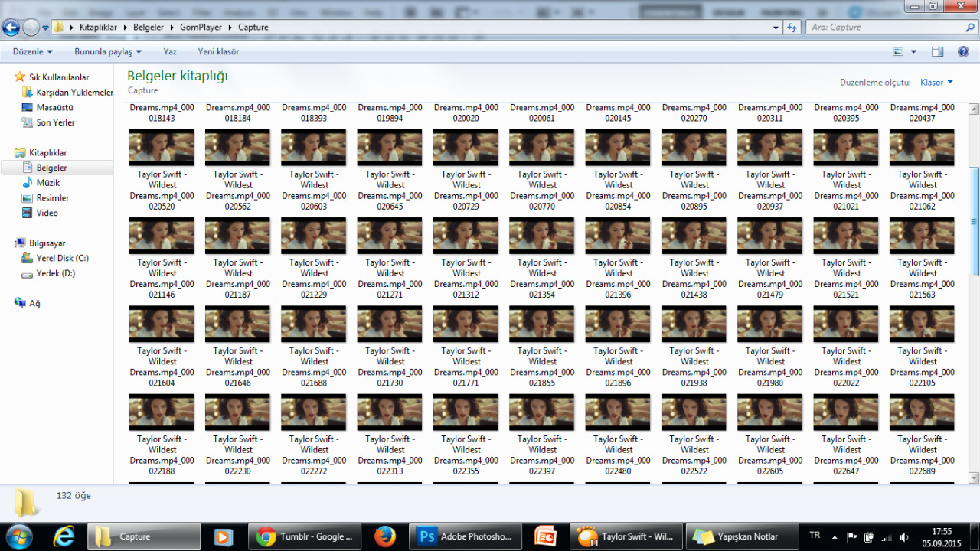This screenshot has height=551, width=980.
Task: Select thumbnail of file ending 020520
Action: pos(162,147)
